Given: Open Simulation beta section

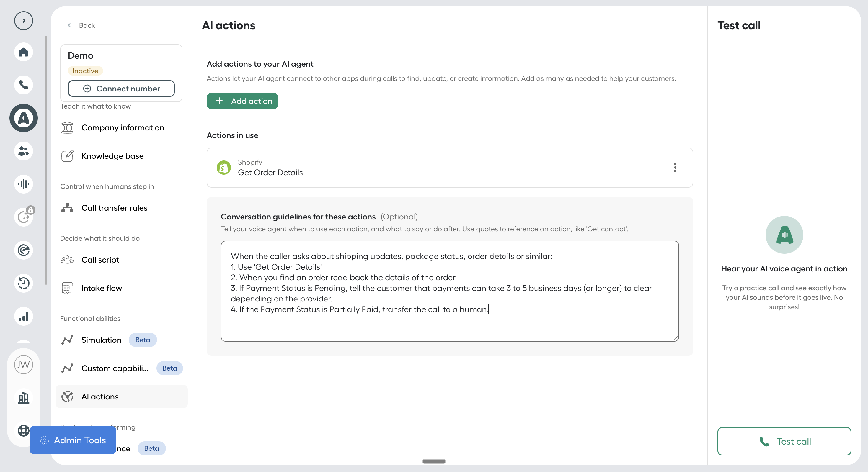Looking at the screenshot, I should (121, 340).
